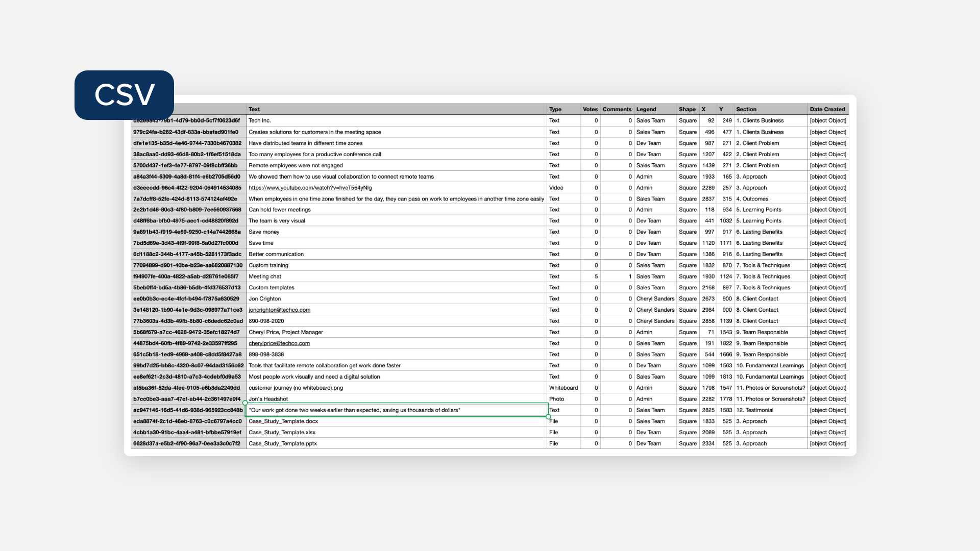
Task: Select the 'Photo' type cell
Action: pos(563,399)
